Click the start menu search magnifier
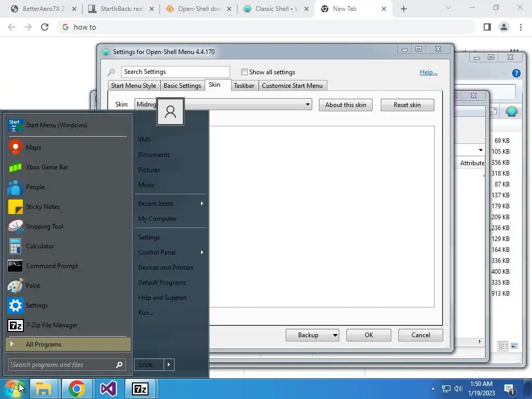Image resolution: width=532 pixels, height=399 pixels. [x=119, y=365]
